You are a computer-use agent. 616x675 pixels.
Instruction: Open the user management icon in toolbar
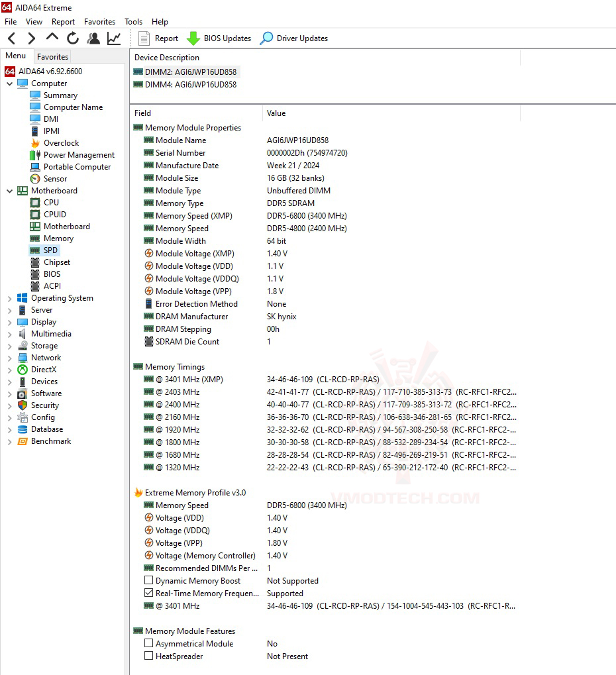[x=93, y=38]
